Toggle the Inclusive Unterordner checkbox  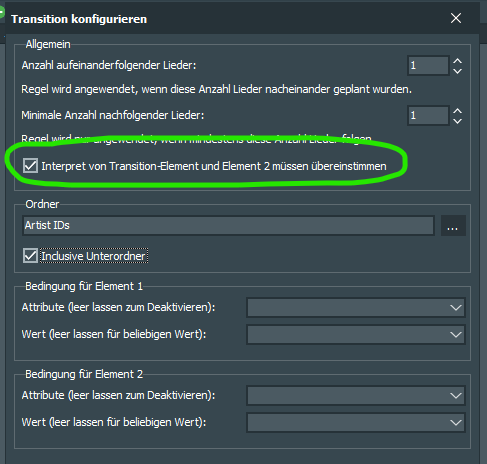click(30, 256)
